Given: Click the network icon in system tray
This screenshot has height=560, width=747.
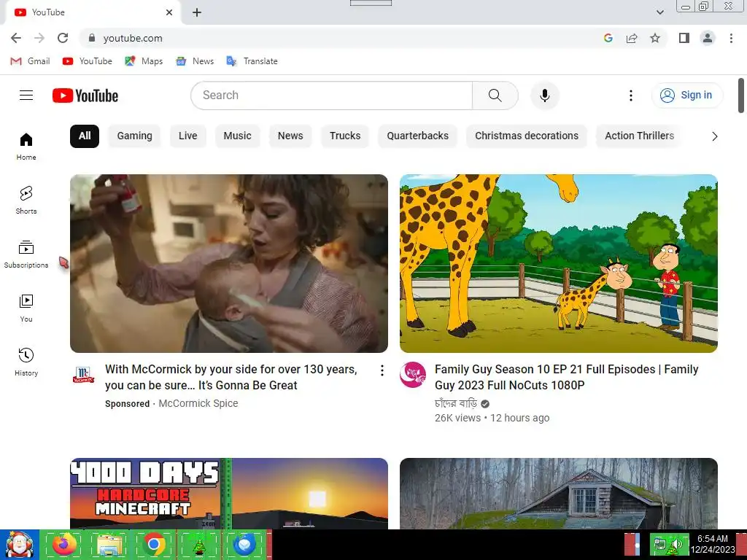Looking at the screenshot, I should pos(660,544).
